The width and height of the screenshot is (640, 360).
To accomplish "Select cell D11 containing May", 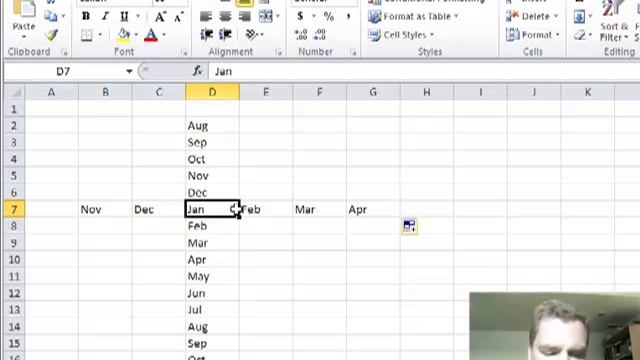I will 212,276.
